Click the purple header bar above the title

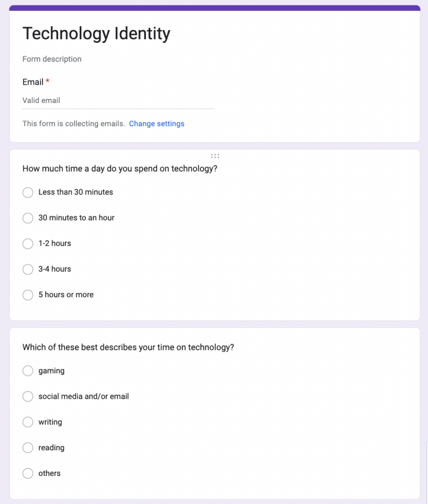pyautogui.click(x=214, y=8)
